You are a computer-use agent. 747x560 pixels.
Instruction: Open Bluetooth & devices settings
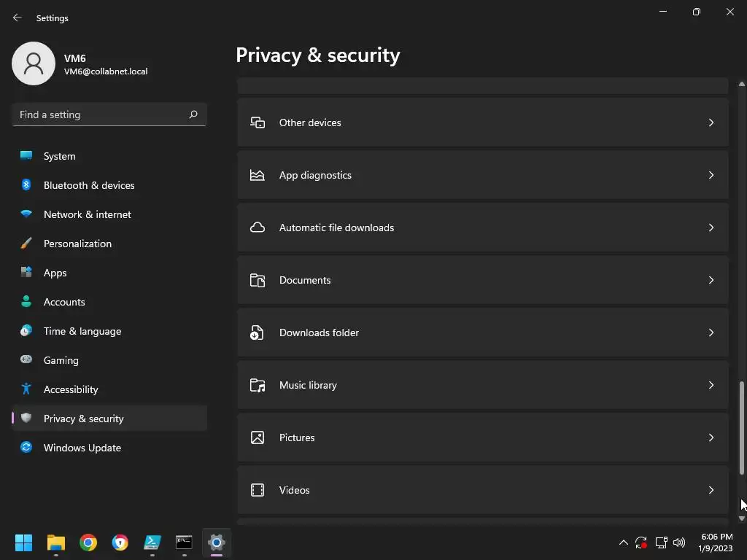click(x=89, y=185)
